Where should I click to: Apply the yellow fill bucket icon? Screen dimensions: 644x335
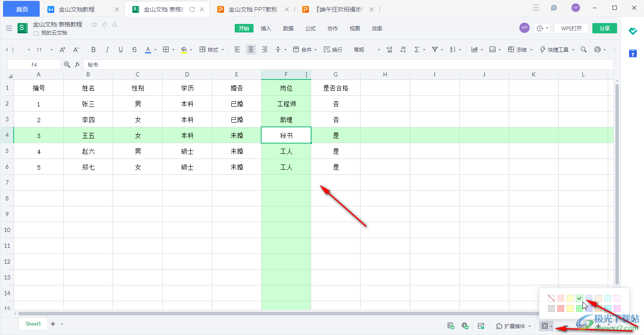[x=184, y=50]
